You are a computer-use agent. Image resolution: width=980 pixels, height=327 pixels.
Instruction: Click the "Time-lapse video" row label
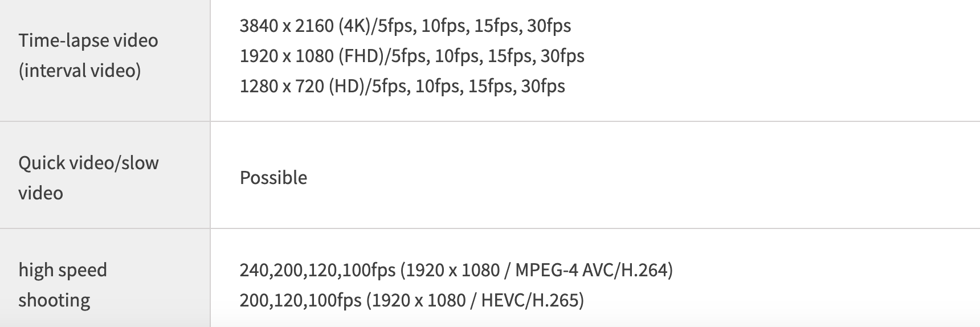point(88,40)
